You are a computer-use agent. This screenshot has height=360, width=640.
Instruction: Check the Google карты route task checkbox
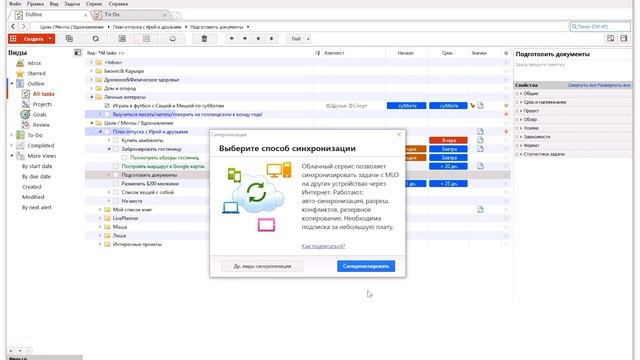click(116, 166)
